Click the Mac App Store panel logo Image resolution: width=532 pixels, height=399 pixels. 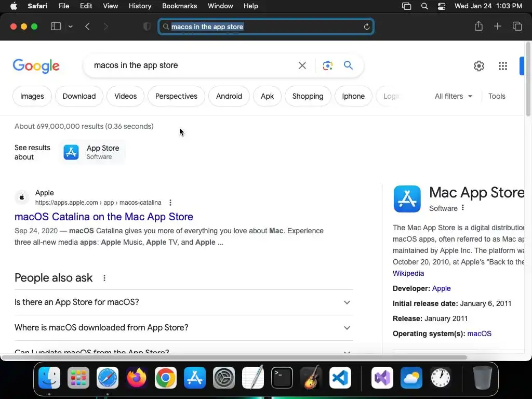click(407, 199)
